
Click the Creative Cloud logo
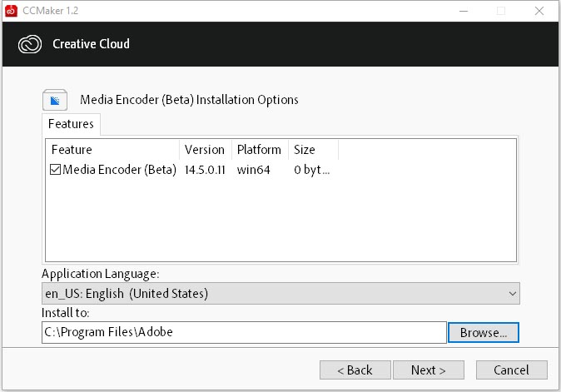pos(29,44)
